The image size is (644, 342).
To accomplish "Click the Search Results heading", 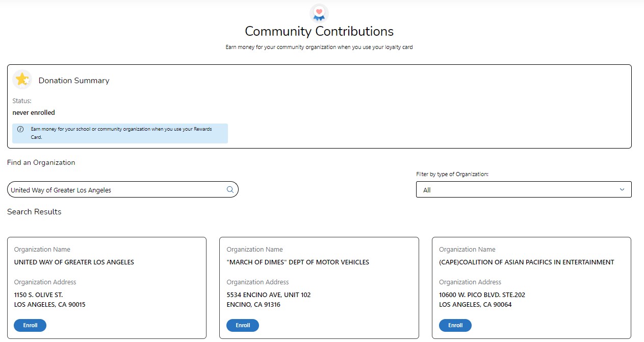I will pyautogui.click(x=34, y=212).
